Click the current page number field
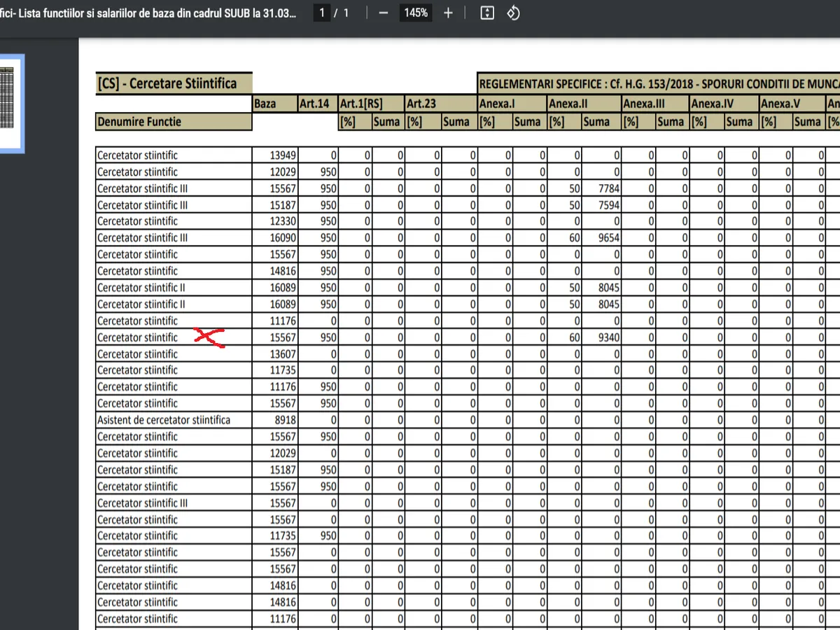Image resolution: width=840 pixels, height=630 pixels. [322, 13]
